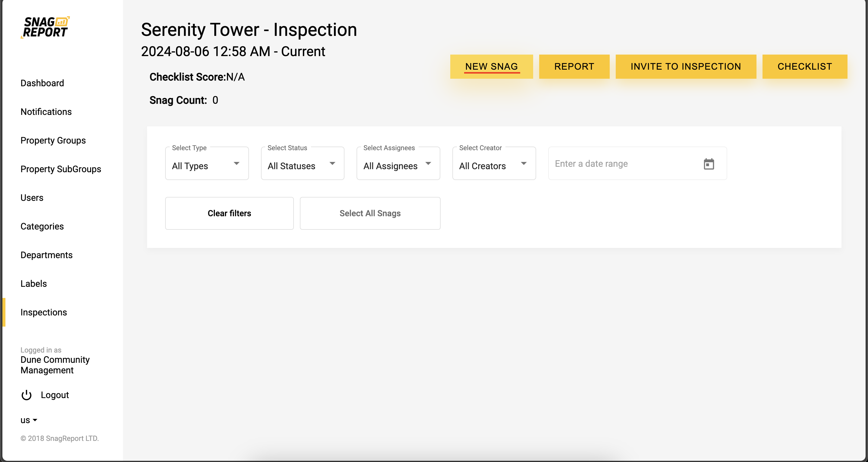Expand the Select Assignees dropdown
The width and height of the screenshot is (868, 462).
point(398,164)
